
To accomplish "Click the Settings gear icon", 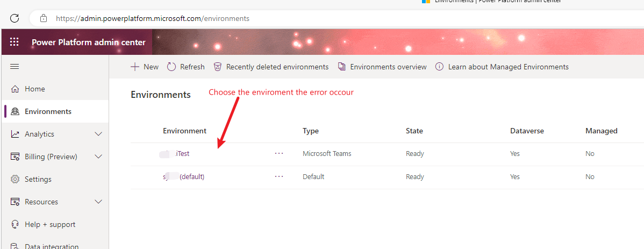I will point(15,179).
